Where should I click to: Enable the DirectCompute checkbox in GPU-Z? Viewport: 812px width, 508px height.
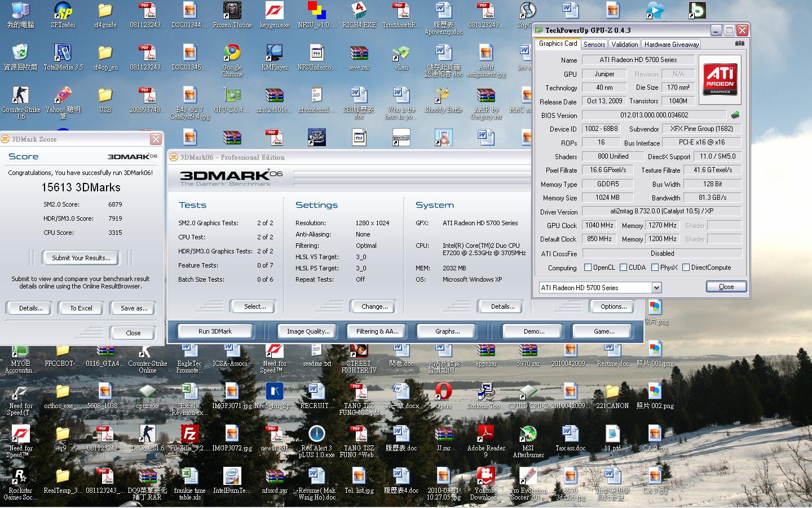point(686,268)
